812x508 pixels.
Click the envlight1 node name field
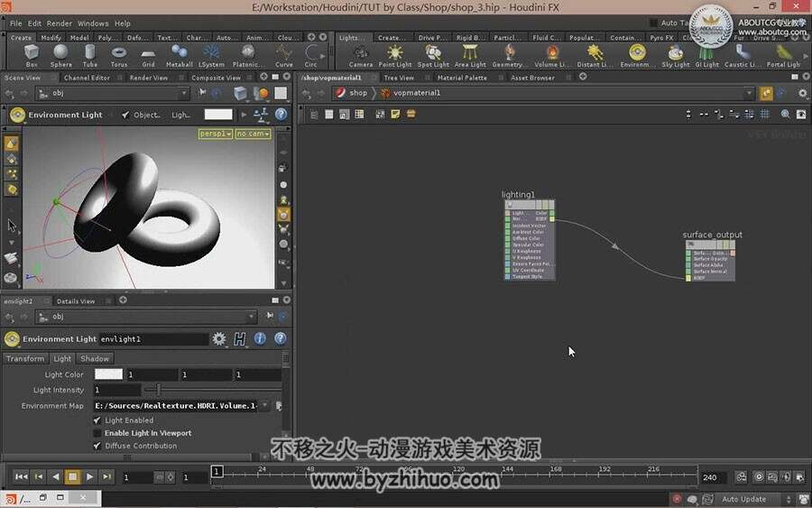tap(153, 338)
